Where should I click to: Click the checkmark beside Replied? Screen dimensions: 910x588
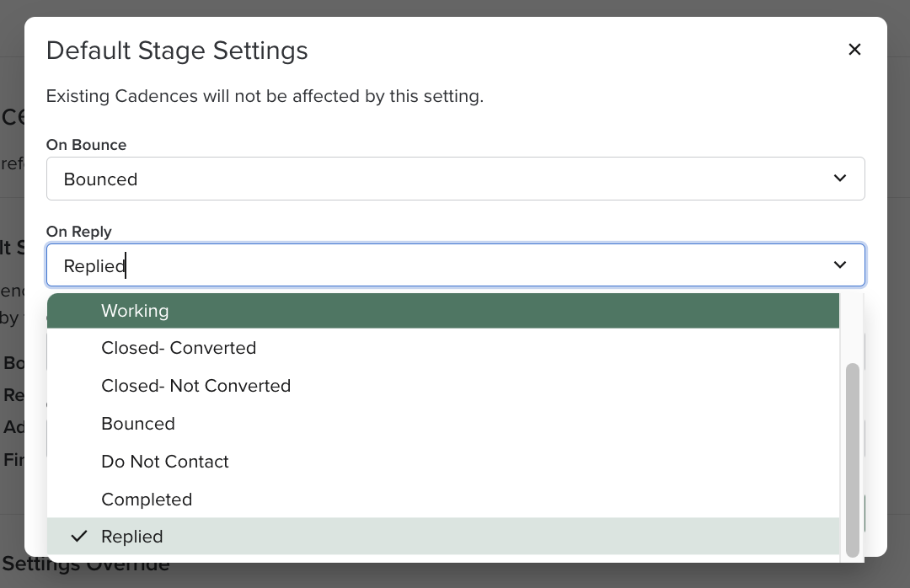click(x=79, y=537)
